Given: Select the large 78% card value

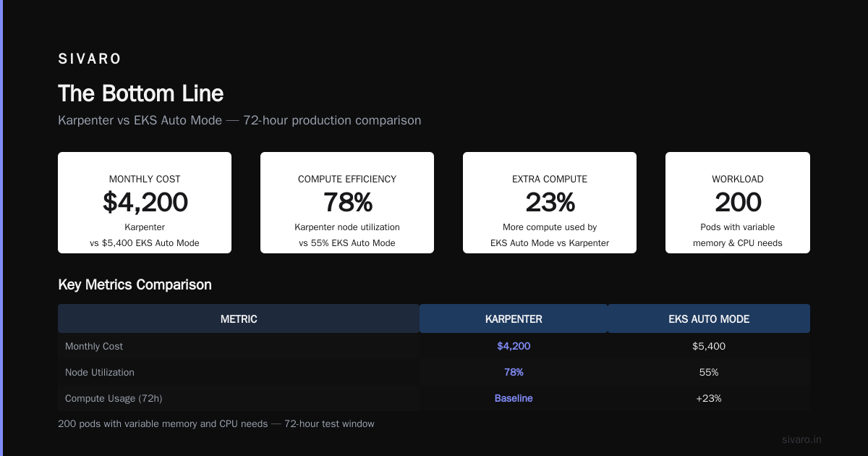Looking at the screenshot, I should pyautogui.click(x=347, y=203).
